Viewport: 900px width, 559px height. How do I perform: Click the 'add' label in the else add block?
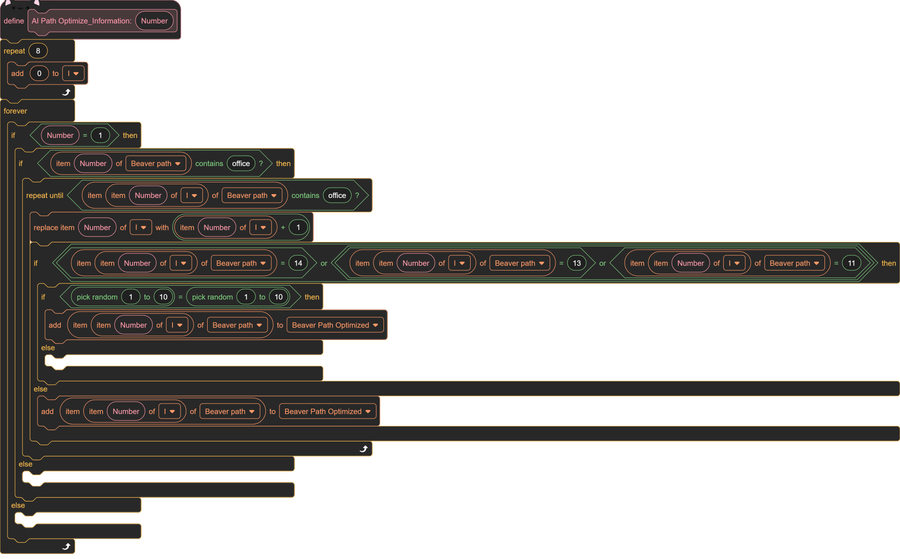(47, 412)
